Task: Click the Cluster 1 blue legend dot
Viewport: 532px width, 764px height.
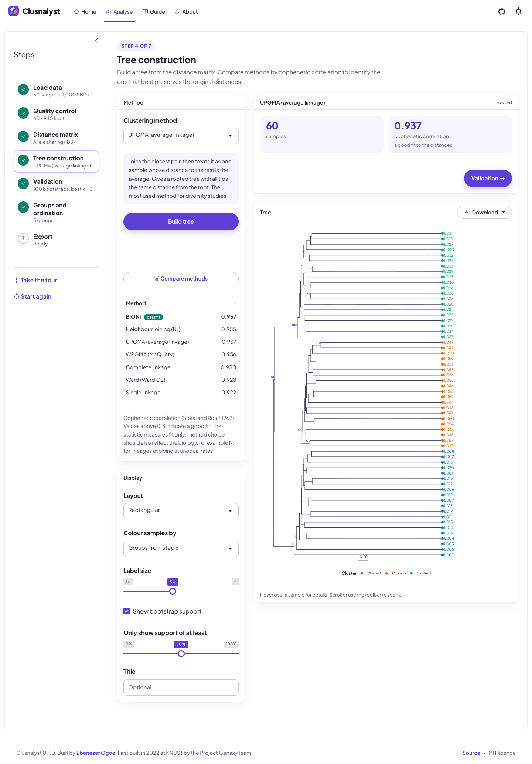Action: click(x=362, y=573)
